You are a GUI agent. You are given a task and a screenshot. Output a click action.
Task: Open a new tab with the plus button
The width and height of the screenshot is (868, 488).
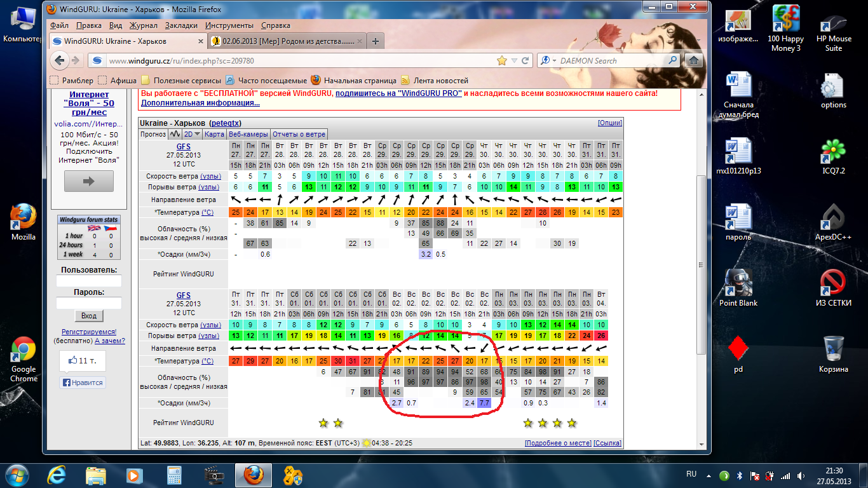(376, 41)
